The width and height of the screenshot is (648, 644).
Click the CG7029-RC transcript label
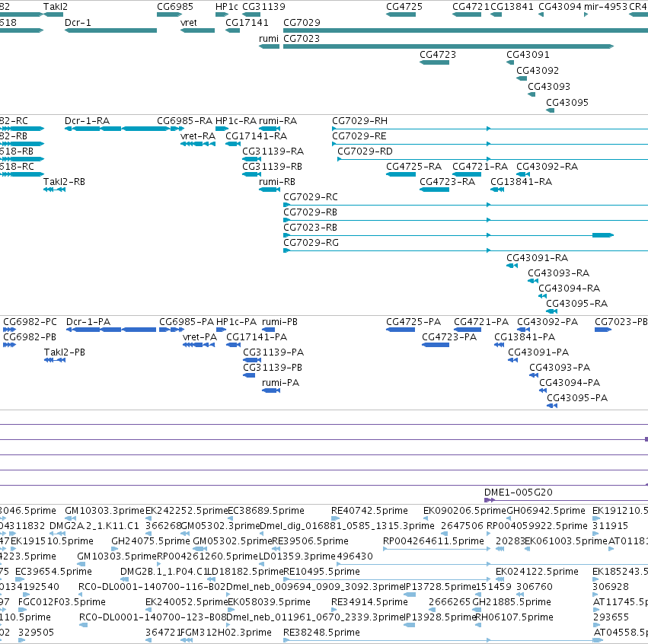pyautogui.click(x=311, y=197)
